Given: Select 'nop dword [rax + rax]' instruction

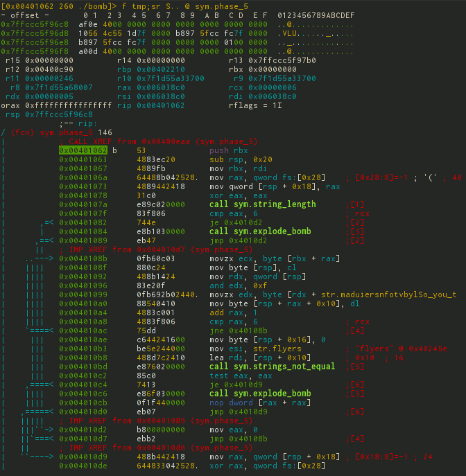Looking at the screenshot, I should 260,403.
